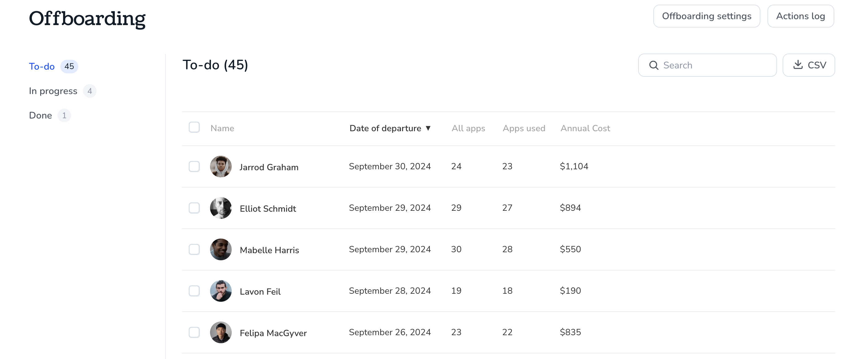Click the search magnifier icon
Viewport: 868px width, 359px height.
[653, 65]
